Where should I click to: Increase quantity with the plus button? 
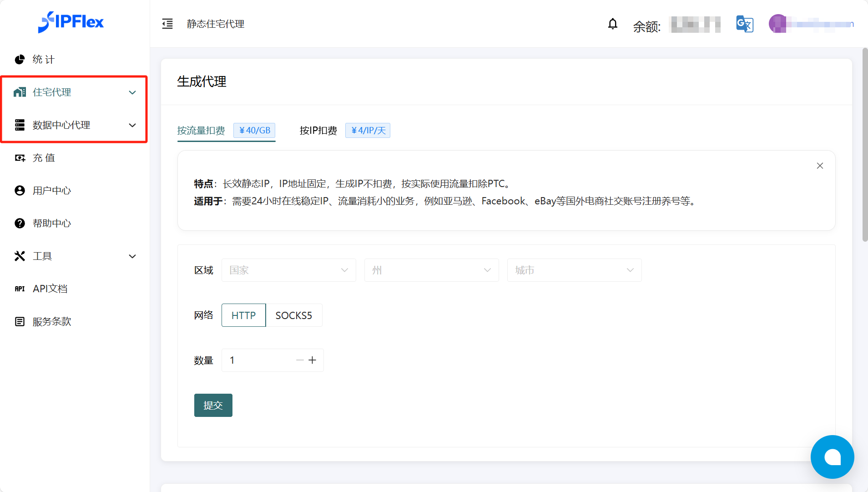(313, 360)
